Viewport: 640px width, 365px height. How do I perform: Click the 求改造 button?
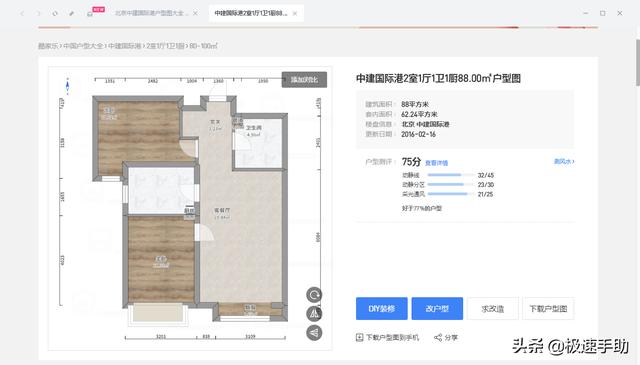493,308
